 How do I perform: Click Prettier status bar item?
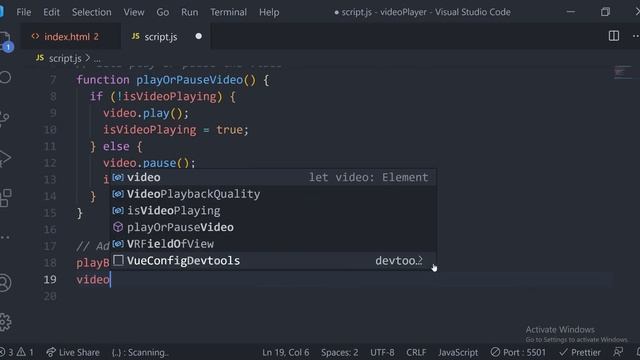pos(580,352)
